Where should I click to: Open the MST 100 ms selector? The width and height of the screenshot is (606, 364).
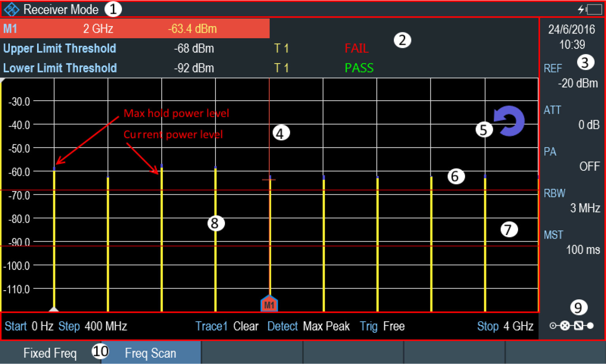point(572,242)
